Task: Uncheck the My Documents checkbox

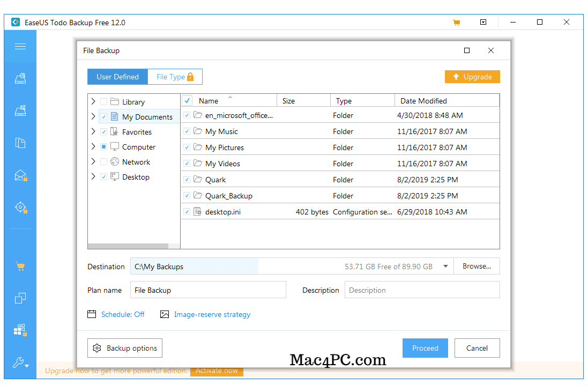Action: pyautogui.click(x=104, y=117)
